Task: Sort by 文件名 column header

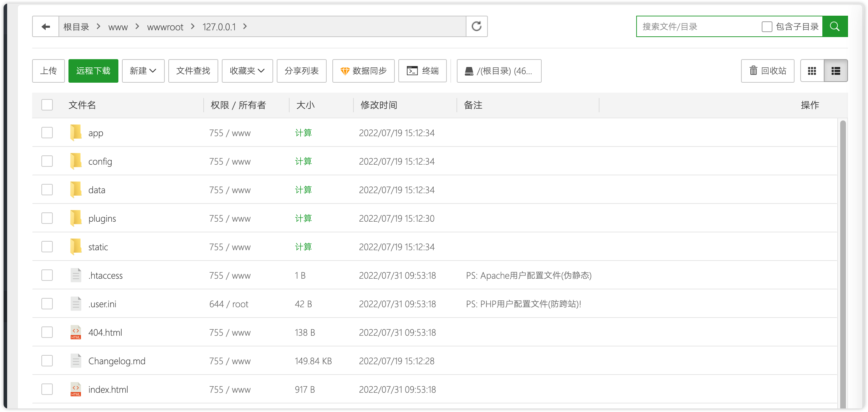Action: coord(82,105)
